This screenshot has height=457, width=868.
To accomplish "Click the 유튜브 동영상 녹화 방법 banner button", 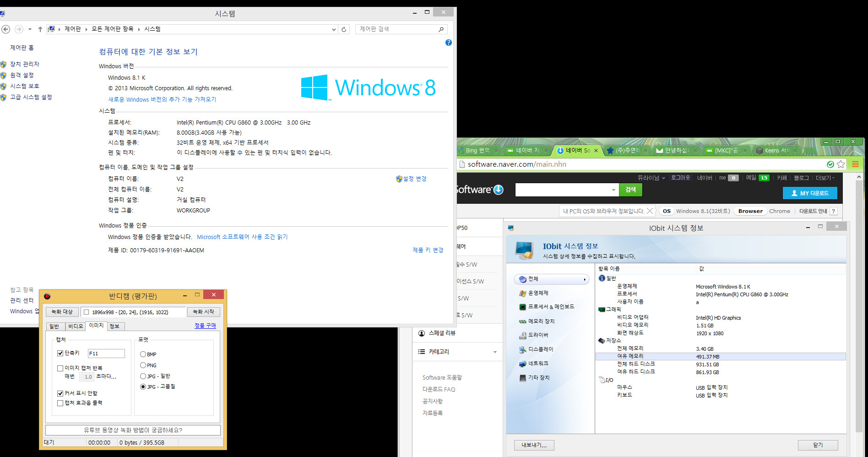I will pyautogui.click(x=133, y=430).
